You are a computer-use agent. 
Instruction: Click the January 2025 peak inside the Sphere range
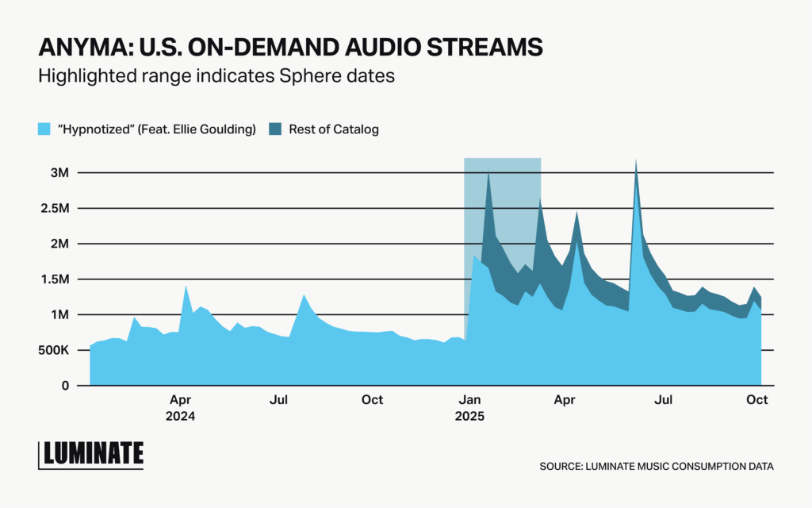[x=488, y=172]
